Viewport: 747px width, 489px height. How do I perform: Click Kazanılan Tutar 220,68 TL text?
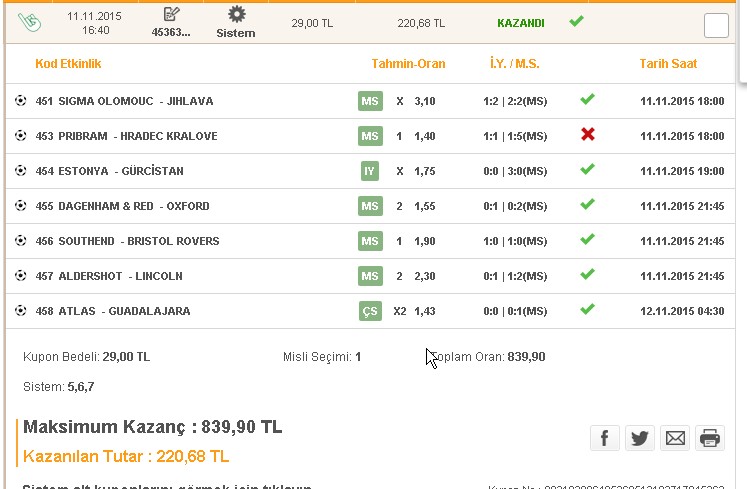(126, 456)
